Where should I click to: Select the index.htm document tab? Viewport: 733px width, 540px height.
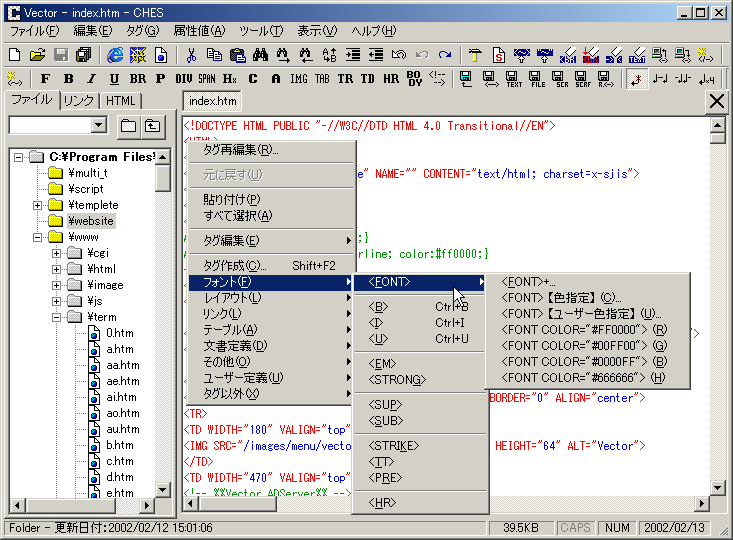(212, 101)
